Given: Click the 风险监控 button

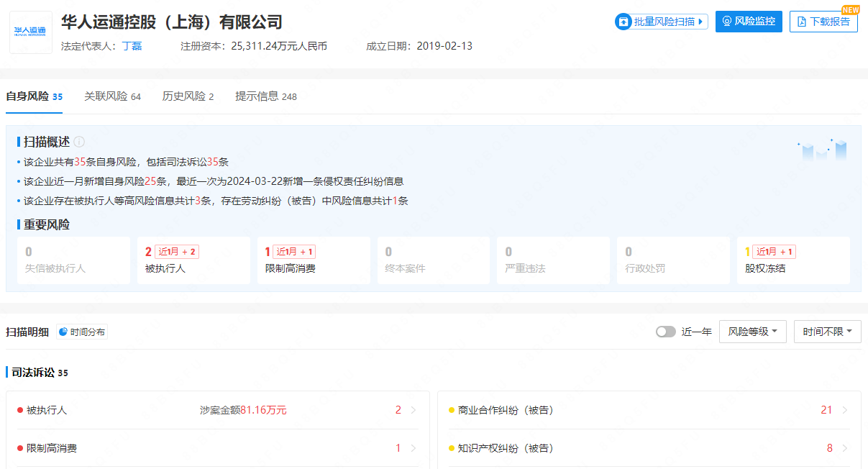Looking at the screenshot, I should (x=749, y=22).
